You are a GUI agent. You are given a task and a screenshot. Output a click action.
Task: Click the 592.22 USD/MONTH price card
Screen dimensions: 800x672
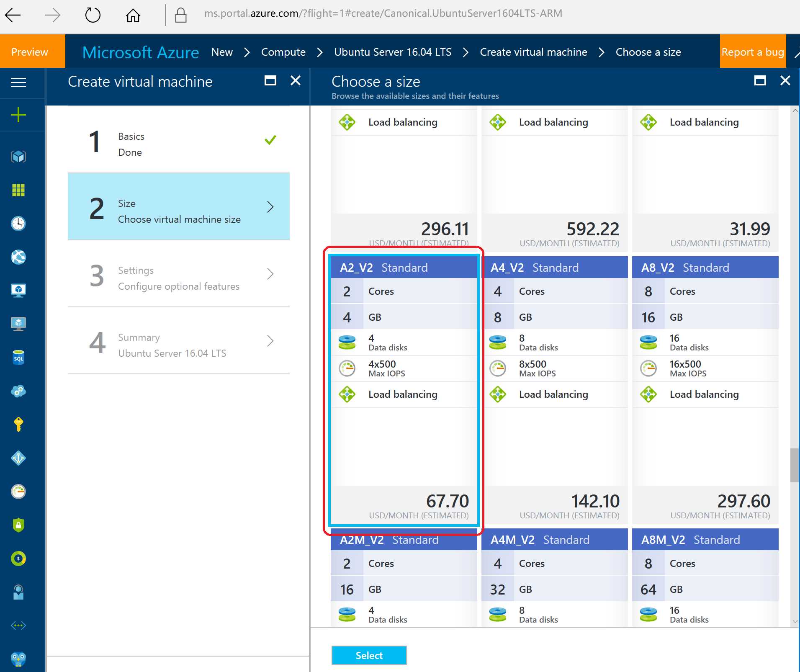click(554, 178)
